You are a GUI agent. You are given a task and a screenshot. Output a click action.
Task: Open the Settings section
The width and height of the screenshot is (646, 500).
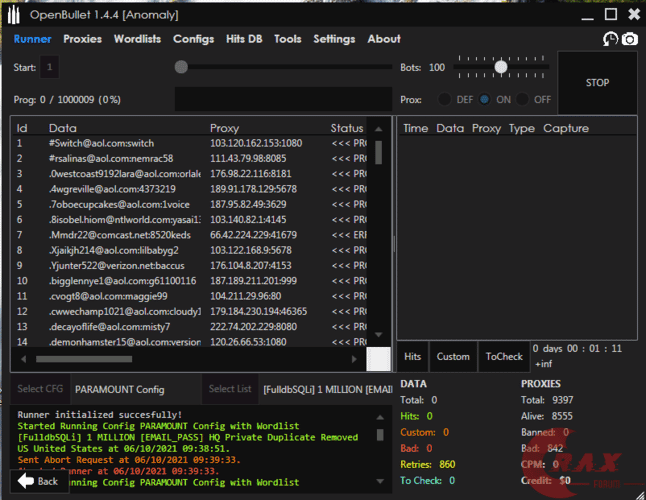click(334, 39)
